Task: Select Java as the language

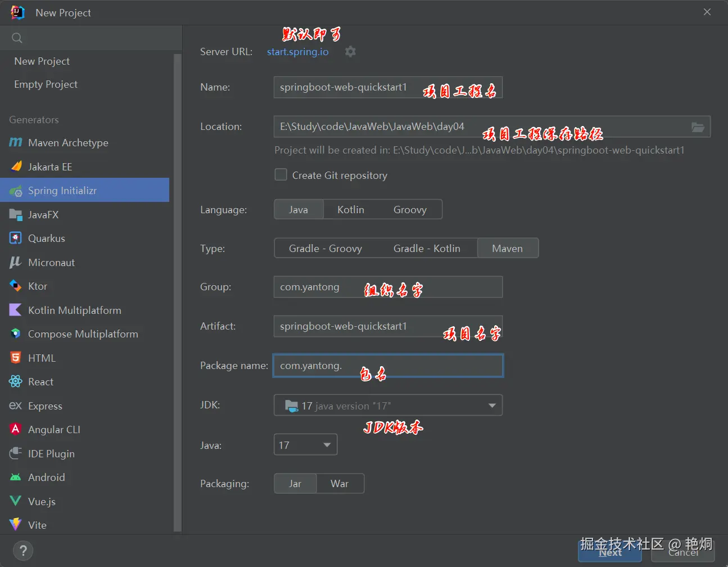Action: pos(299,209)
